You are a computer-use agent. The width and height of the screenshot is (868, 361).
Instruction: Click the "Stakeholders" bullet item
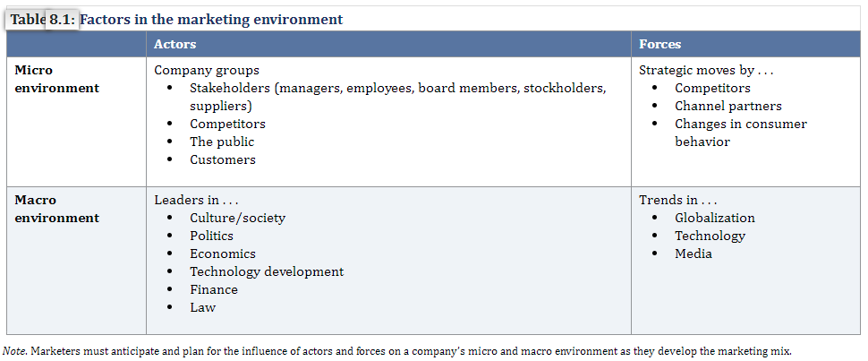[x=398, y=97]
